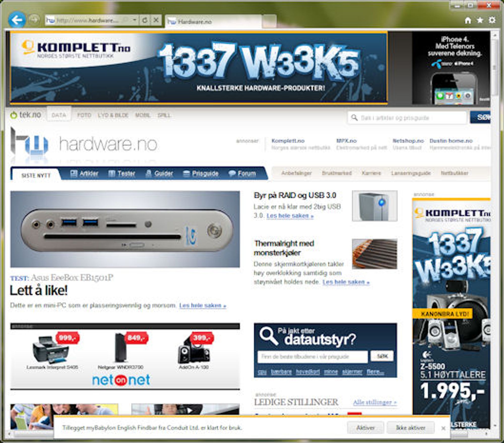Select the FOTO section link
504x443 pixels.
84,115
